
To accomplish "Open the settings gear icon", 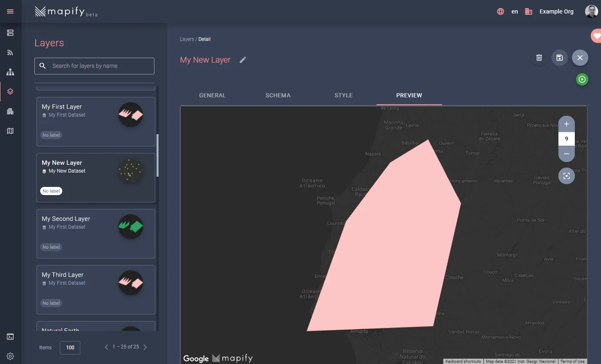I will pos(10,356).
